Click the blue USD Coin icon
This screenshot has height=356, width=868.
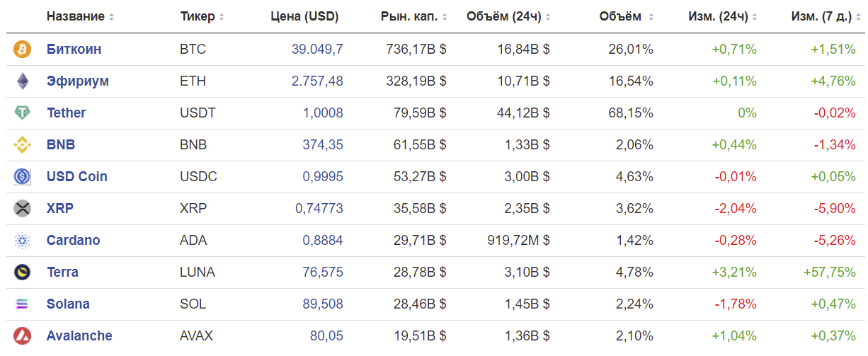[23, 177]
